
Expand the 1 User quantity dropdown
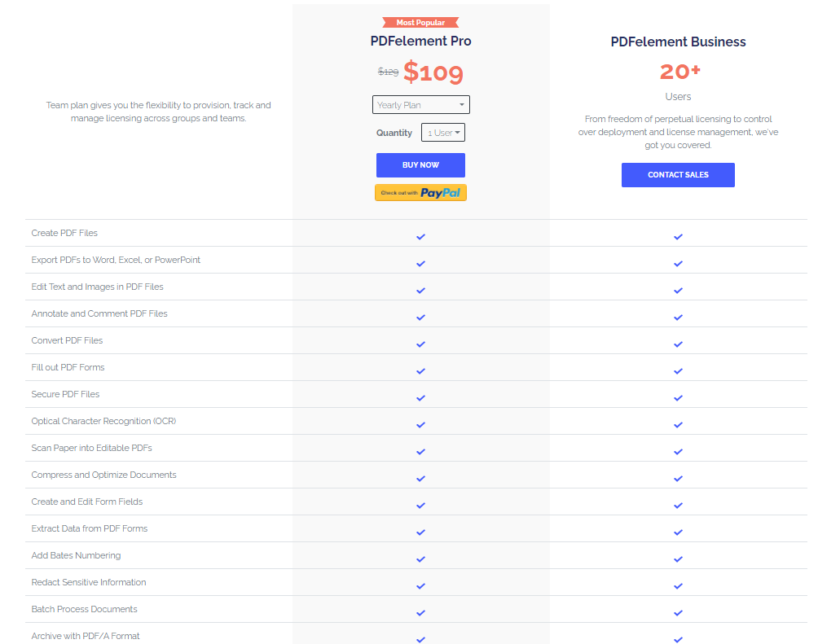point(443,133)
